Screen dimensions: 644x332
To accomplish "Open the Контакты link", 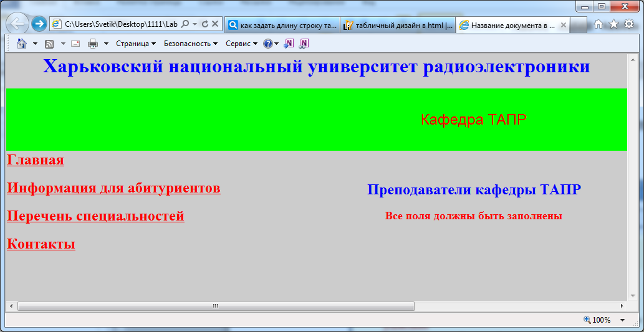I will [41, 244].
